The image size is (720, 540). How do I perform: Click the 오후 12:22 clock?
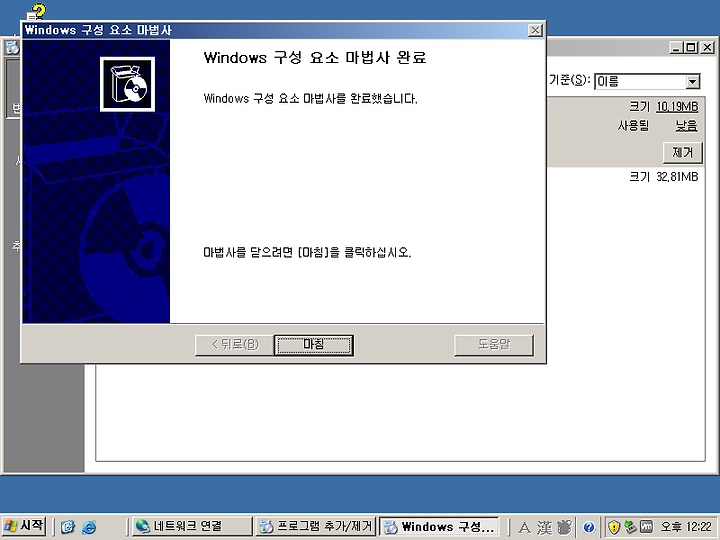click(x=686, y=527)
